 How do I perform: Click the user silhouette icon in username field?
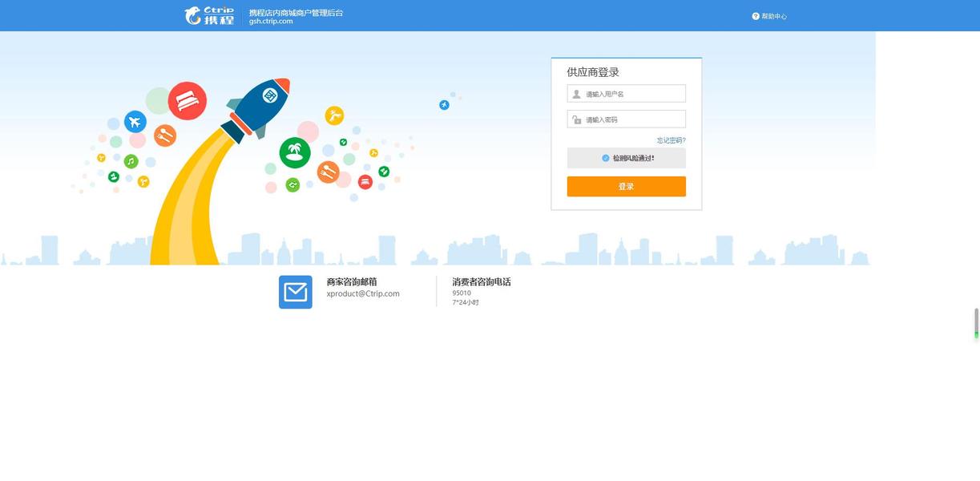[x=576, y=94]
